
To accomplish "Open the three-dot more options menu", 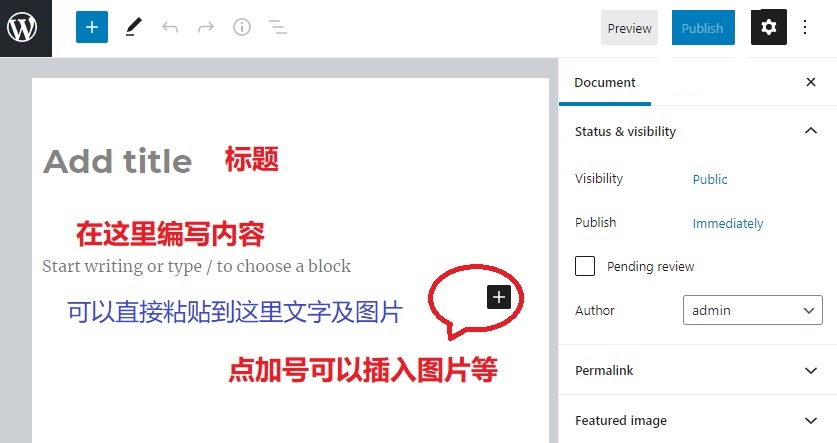I will pyautogui.click(x=807, y=28).
